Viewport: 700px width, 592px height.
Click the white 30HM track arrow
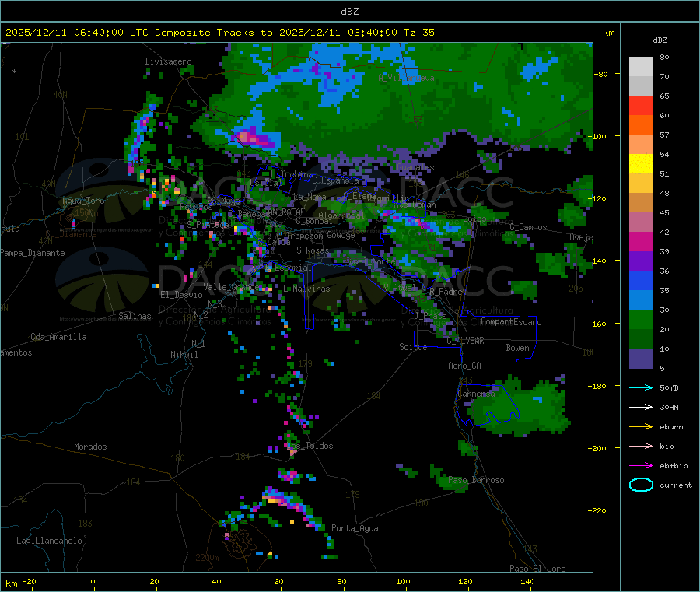[x=641, y=407]
